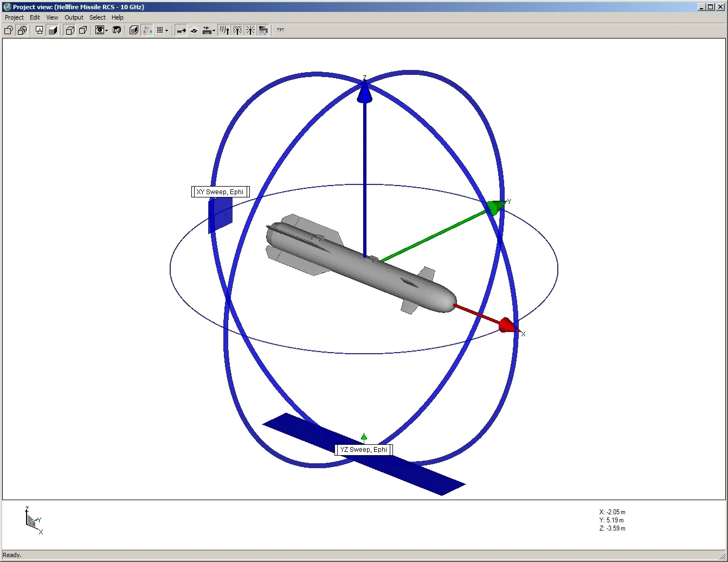Click the rotate view arrows icon
Viewport: 728px width, 562px height.
pyautogui.click(x=117, y=30)
